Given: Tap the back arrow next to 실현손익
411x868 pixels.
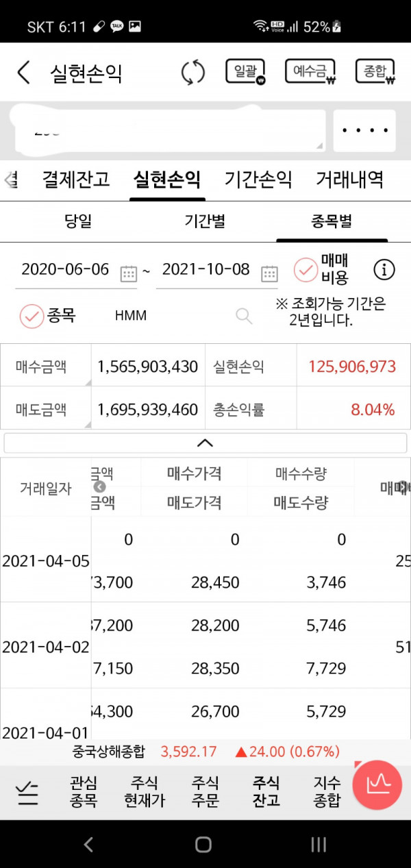Looking at the screenshot, I should (x=23, y=72).
